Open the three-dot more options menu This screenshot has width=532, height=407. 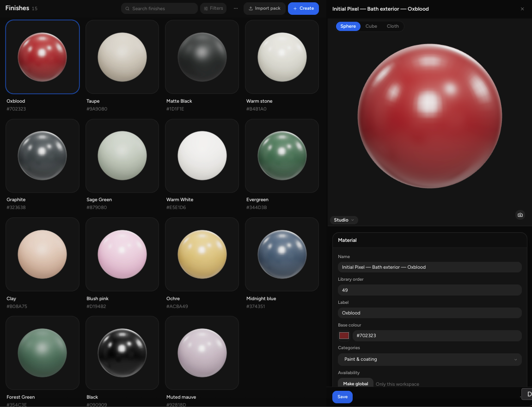click(x=236, y=8)
